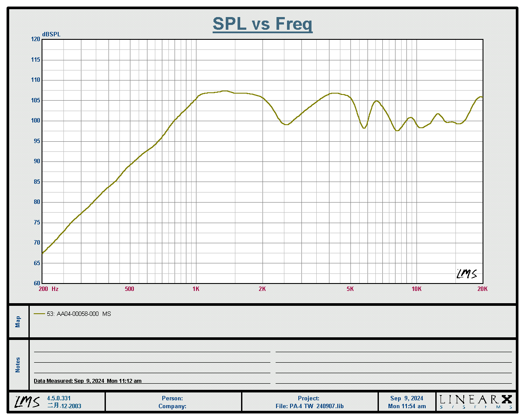Click the Data Measured timestamp line
The height and width of the screenshot is (420, 525).
pos(88,381)
